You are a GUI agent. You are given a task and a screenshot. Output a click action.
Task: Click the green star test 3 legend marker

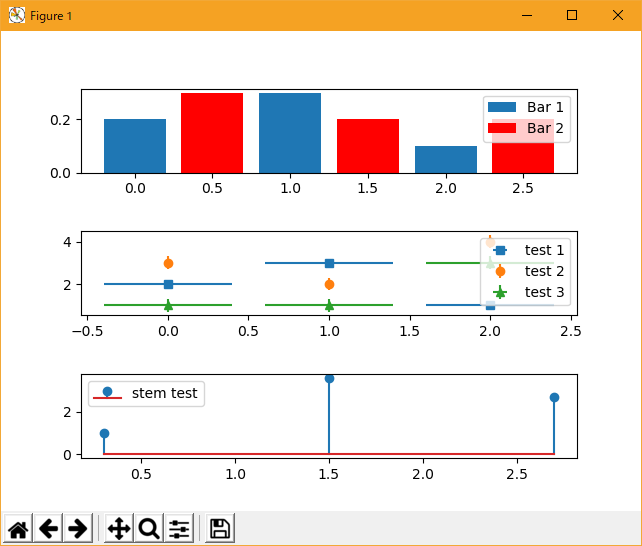pos(500,292)
